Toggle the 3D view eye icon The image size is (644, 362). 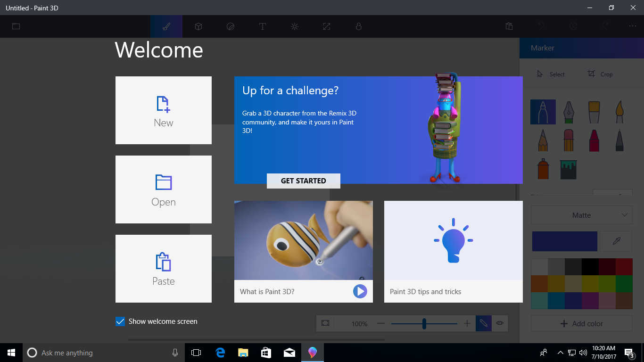tap(500, 323)
